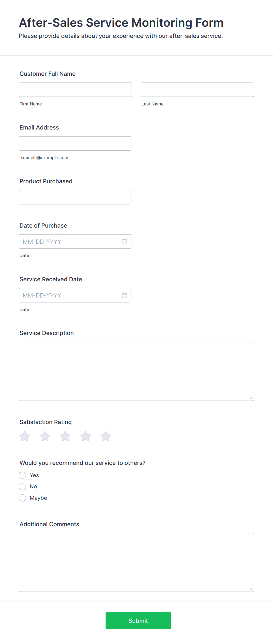Rate satisfaction two stars
The height and width of the screenshot is (644, 273).
click(45, 436)
